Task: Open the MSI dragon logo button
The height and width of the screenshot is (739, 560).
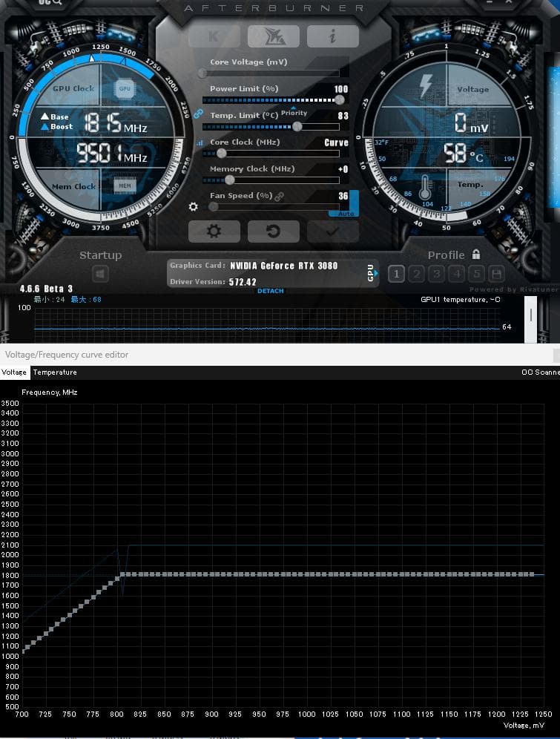Action: point(273,36)
